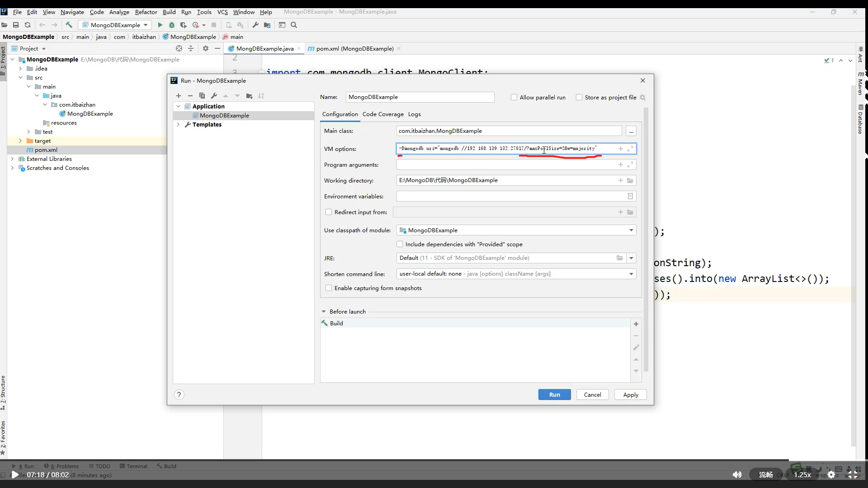Open Problems tool window
The width and height of the screenshot is (868, 488).
click(61, 466)
